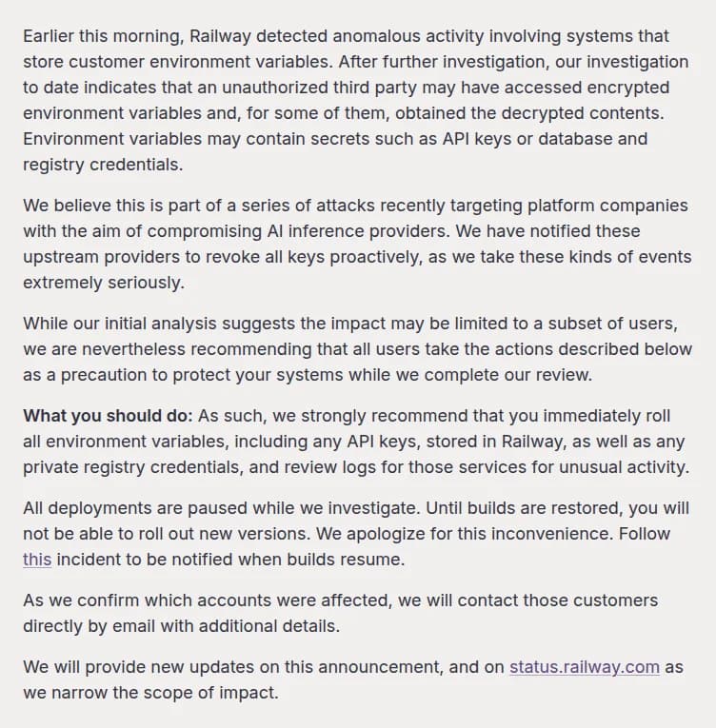This screenshot has width=716, height=728.
Task: Click the 'complete our review.' text
Action: pos(508,375)
